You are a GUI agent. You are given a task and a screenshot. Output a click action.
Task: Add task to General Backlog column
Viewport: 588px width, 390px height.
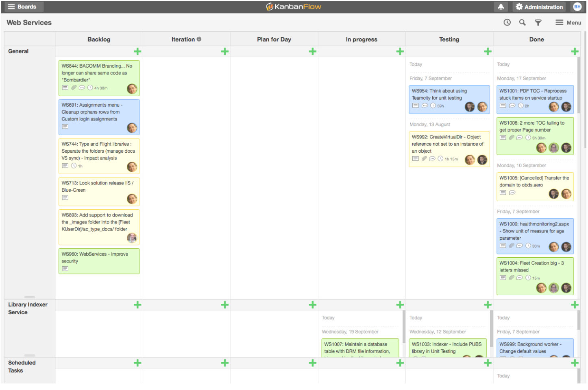[x=137, y=51]
